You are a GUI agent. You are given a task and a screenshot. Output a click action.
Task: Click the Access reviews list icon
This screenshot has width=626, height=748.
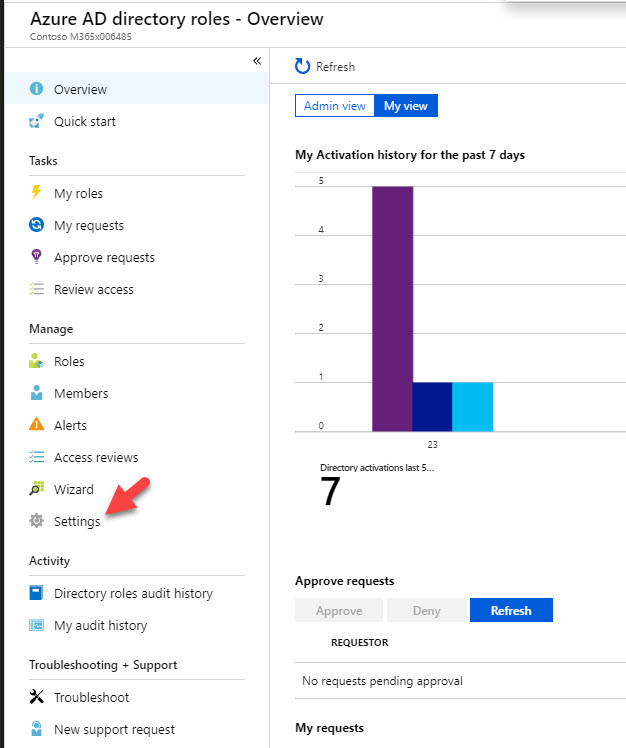coord(36,457)
